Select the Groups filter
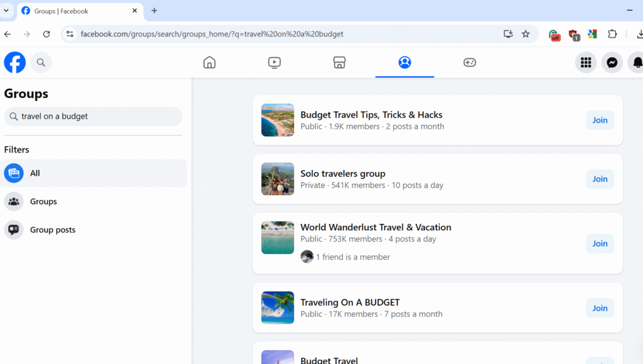The height and width of the screenshot is (364, 643). 94,201
